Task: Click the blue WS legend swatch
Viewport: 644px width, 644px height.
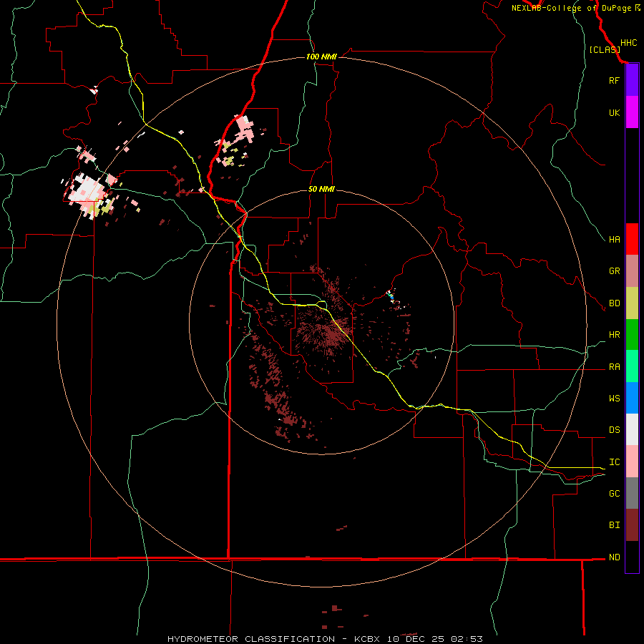Action: [x=632, y=398]
